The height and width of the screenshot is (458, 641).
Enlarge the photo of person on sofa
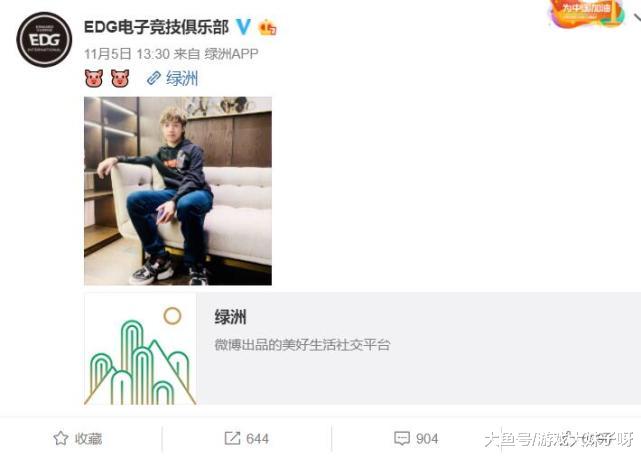tap(178, 191)
